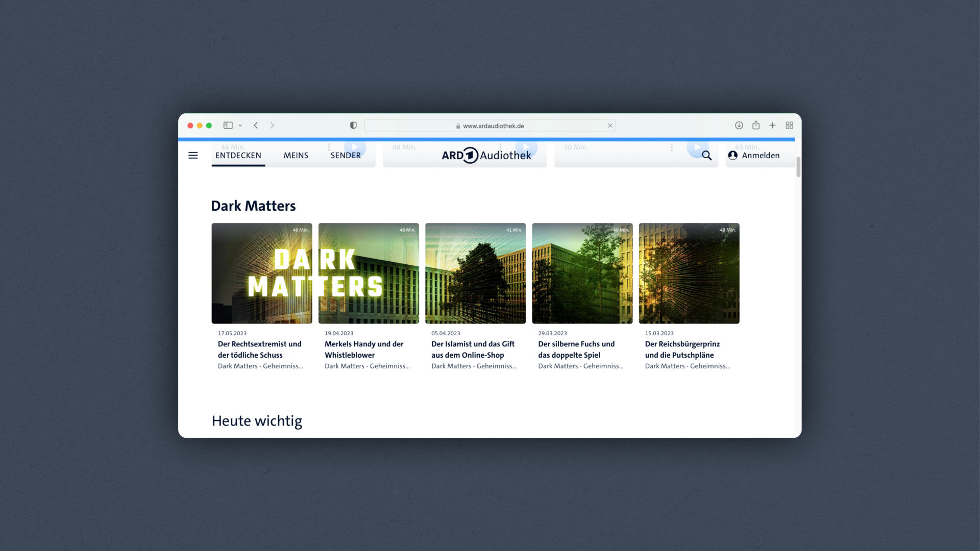
Task: Open the Safari downloads list
Action: [x=739, y=126]
